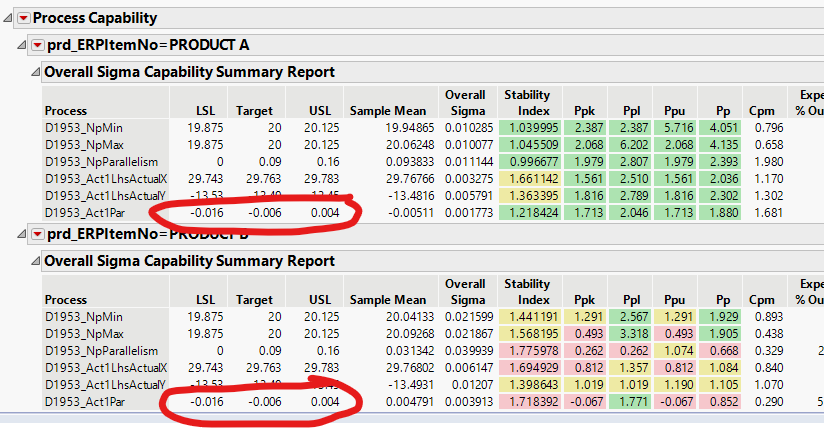Click the green Stability Index 1.039995 cell

tap(530, 128)
